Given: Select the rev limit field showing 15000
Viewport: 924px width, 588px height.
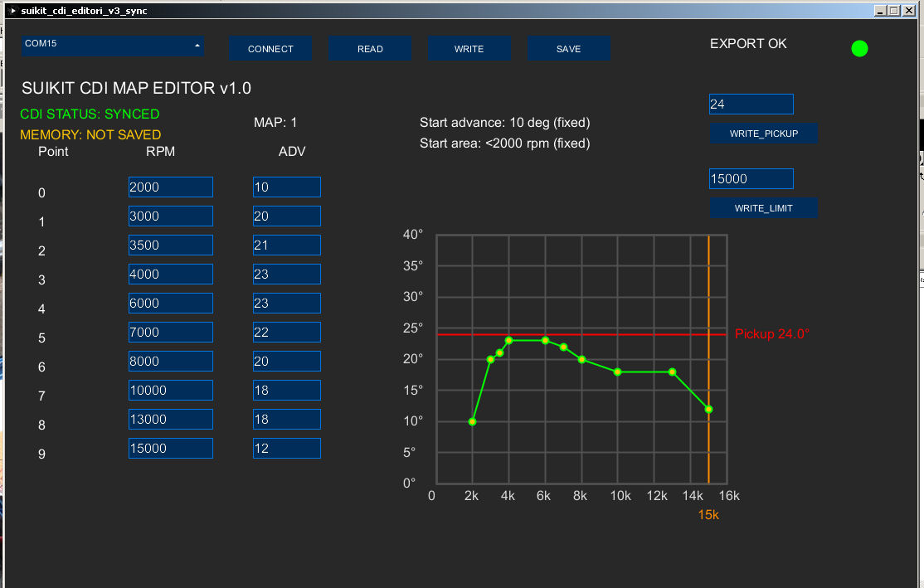Looking at the screenshot, I should pyautogui.click(x=751, y=178).
